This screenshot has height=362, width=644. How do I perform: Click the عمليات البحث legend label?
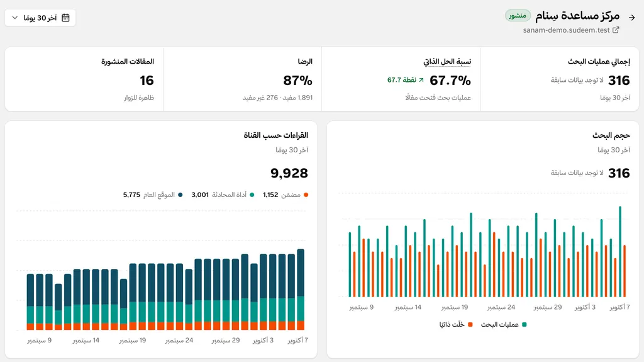click(499, 325)
